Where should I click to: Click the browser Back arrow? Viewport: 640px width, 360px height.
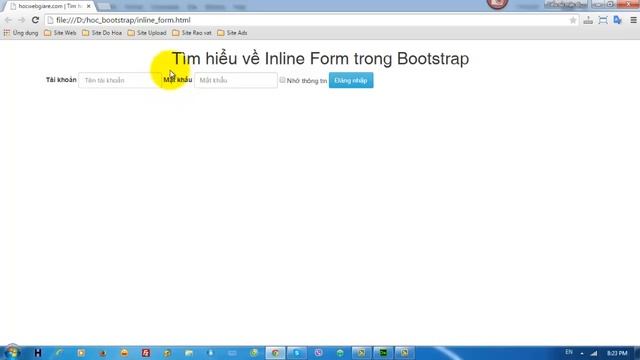pyautogui.click(x=8, y=20)
